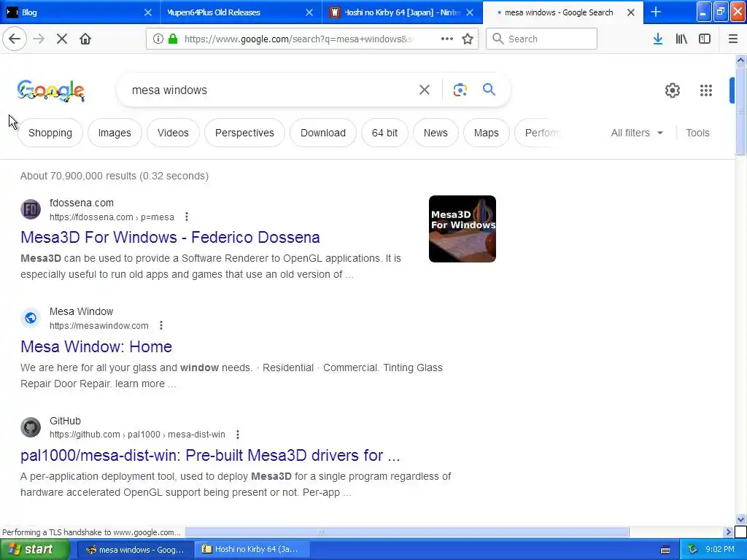Open the search Tools options
Screen dimensions: 747x560
click(697, 133)
